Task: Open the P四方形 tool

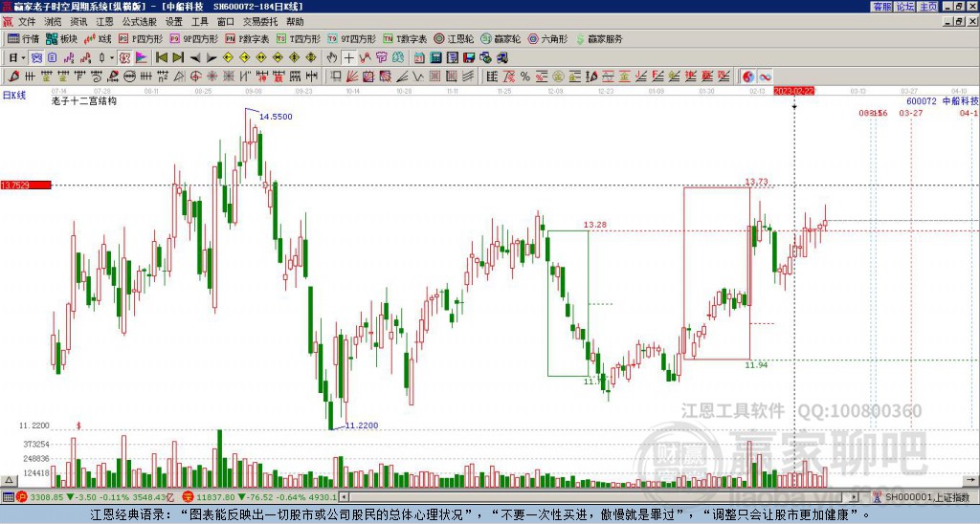Action: point(141,38)
